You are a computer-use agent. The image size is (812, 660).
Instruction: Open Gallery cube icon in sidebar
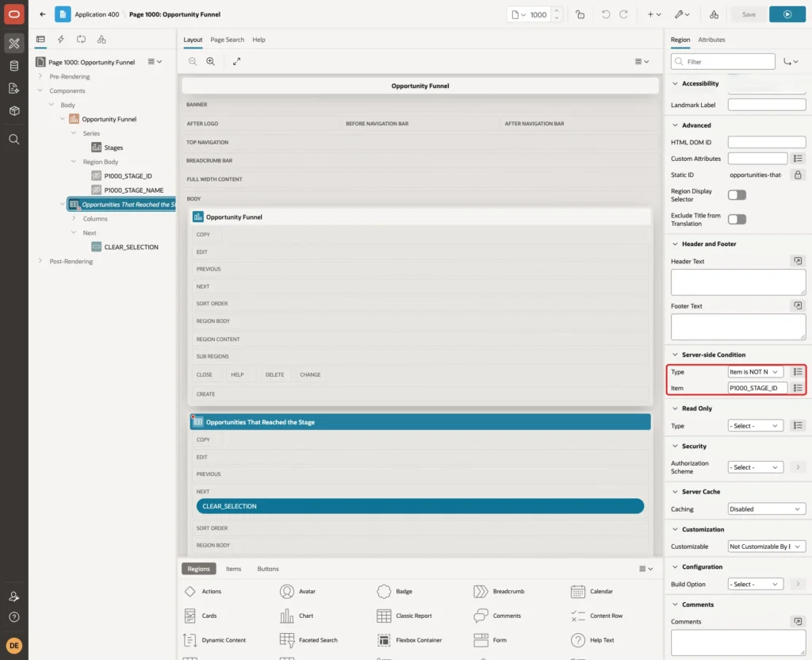click(x=14, y=110)
